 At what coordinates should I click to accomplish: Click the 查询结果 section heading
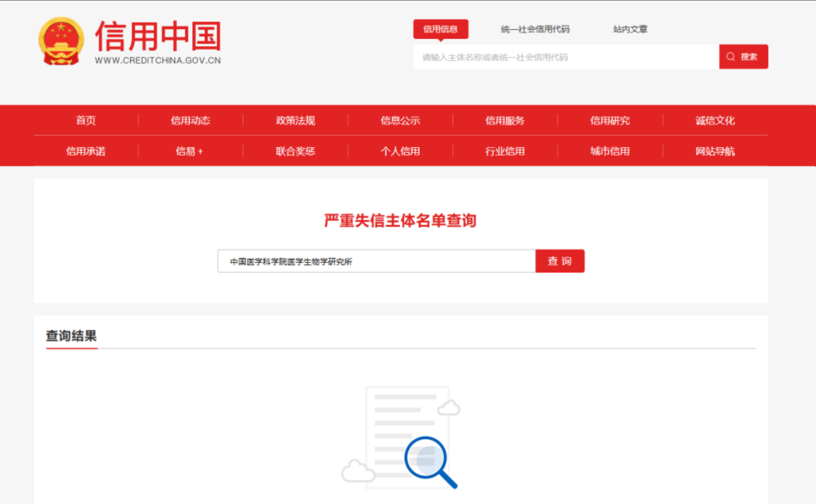pos(71,336)
